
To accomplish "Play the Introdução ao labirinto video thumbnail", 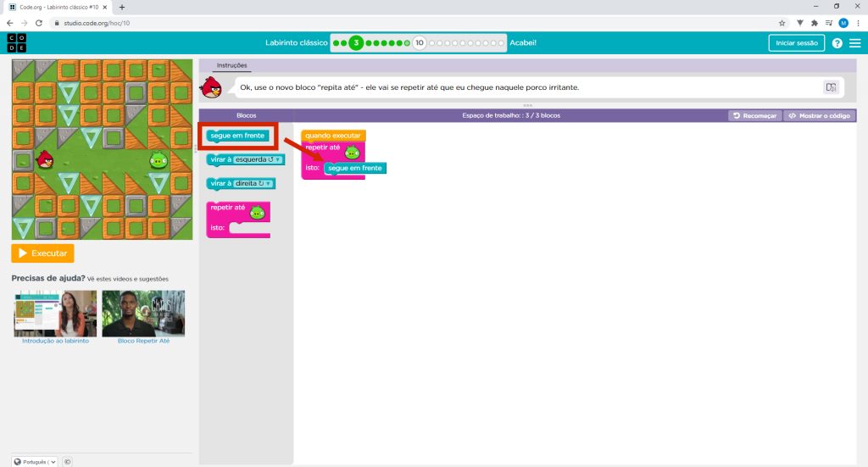I will pos(55,314).
